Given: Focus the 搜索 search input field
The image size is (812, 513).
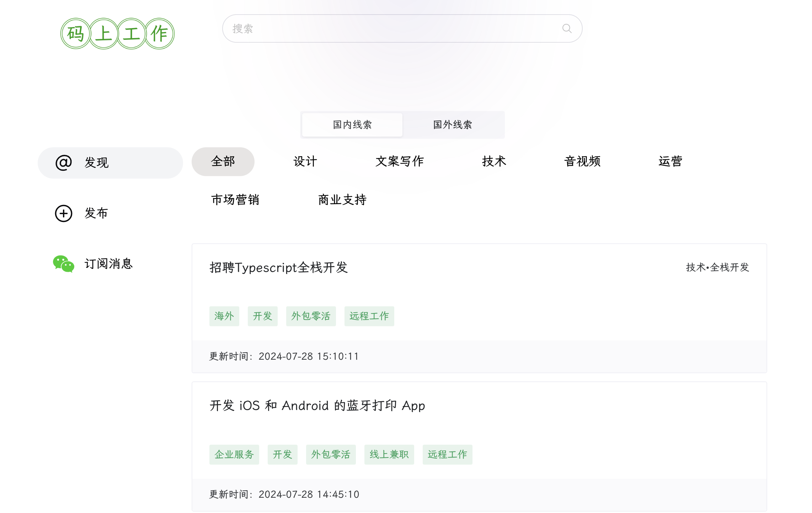Looking at the screenshot, I should tap(402, 28).
